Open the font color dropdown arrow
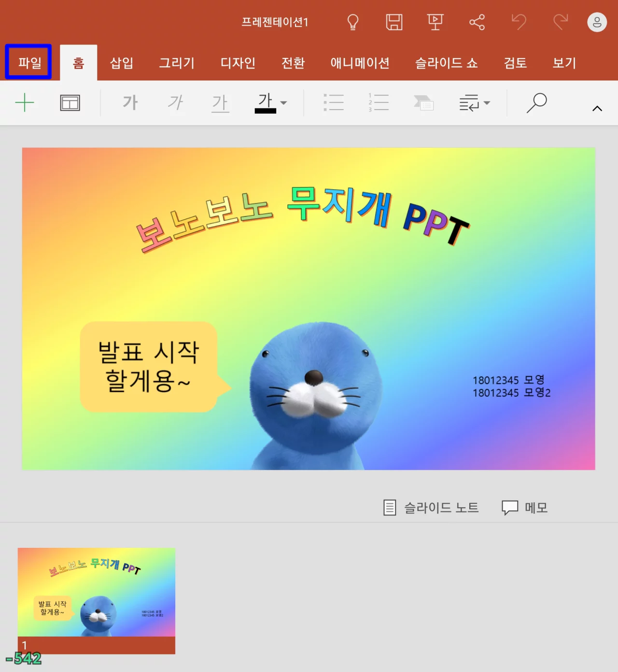The height and width of the screenshot is (672, 618). (x=284, y=103)
